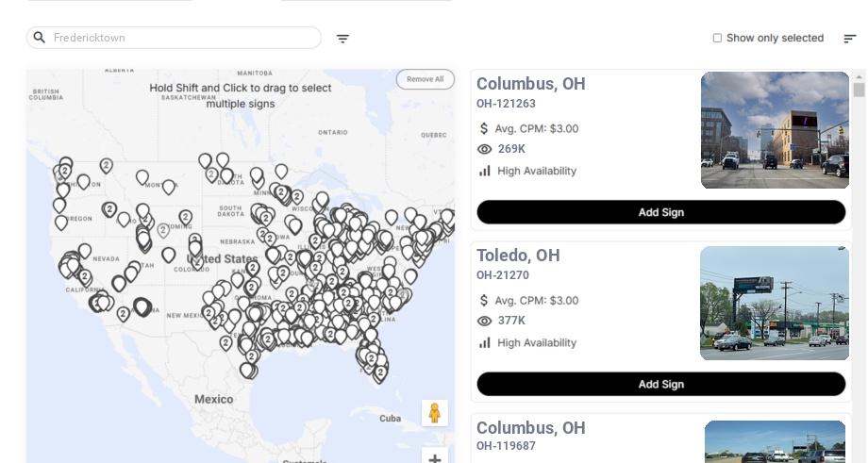
Task: Click the Remove All button
Action: [x=425, y=79]
